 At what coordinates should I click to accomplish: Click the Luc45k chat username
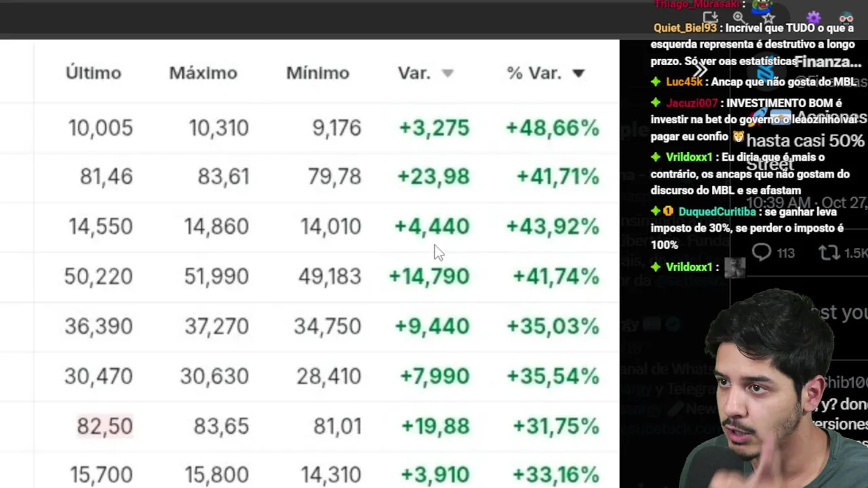pyautogui.click(x=684, y=82)
